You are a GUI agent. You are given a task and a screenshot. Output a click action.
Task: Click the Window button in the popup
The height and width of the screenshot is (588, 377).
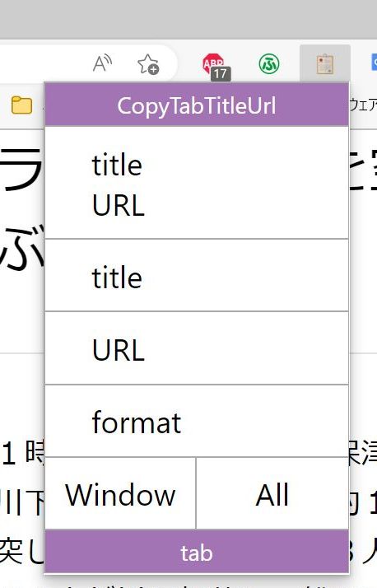(x=120, y=493)
